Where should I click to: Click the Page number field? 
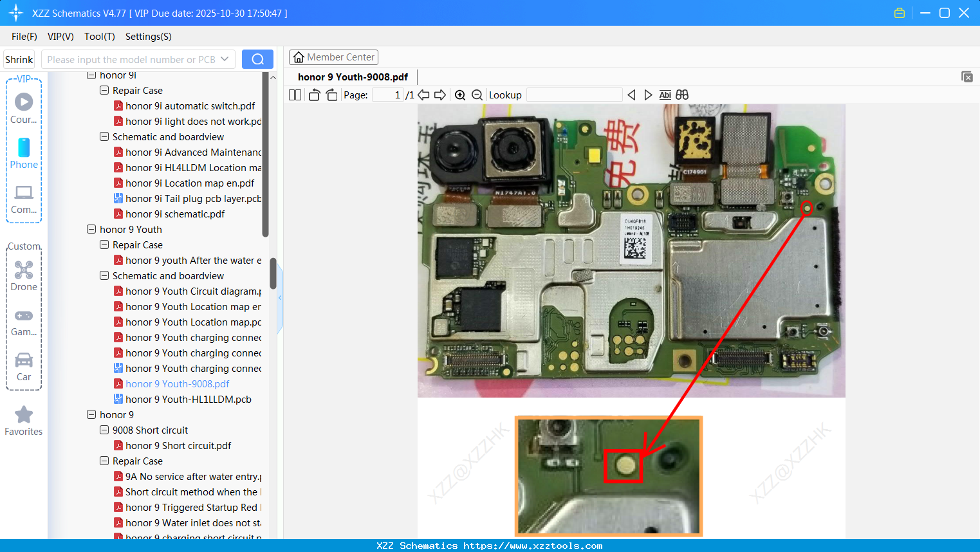[387, 95]
